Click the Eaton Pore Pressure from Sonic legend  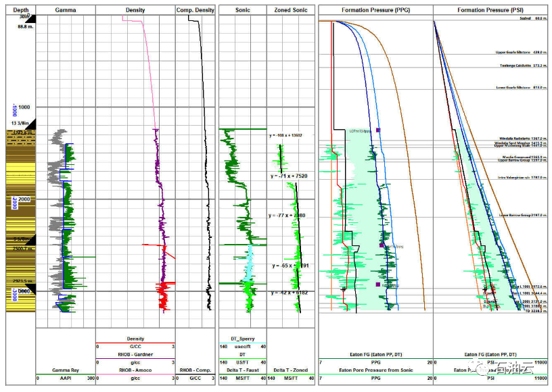[375, 370]
